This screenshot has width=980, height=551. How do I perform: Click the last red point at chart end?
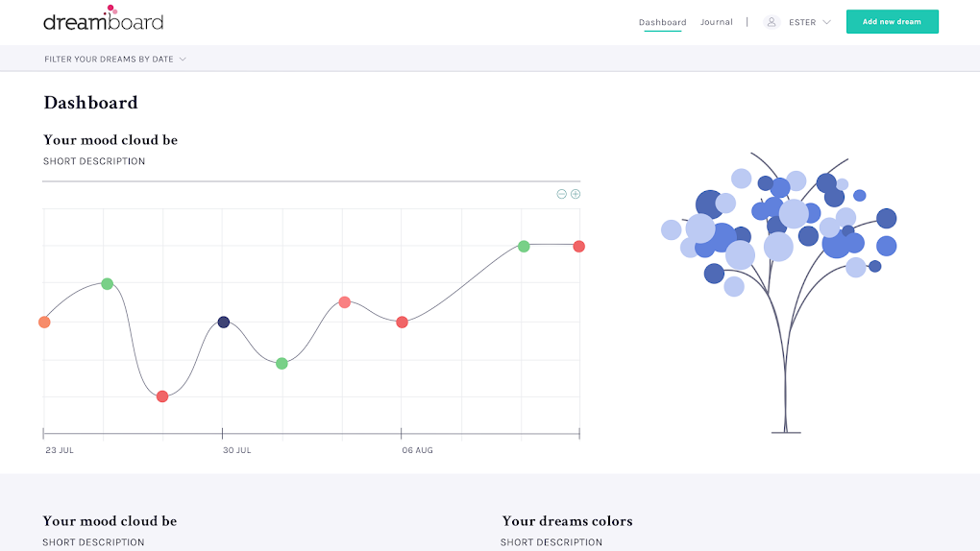[x=578, y=246]
